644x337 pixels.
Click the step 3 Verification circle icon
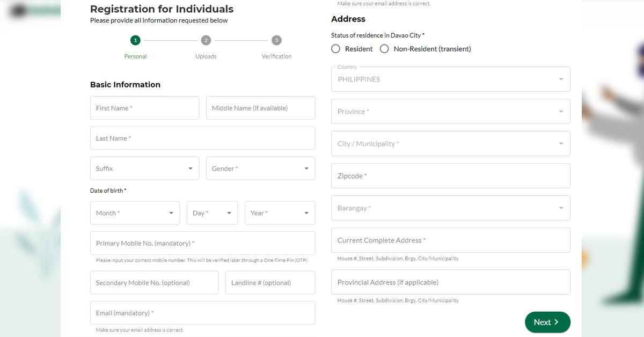pos(276,40)
